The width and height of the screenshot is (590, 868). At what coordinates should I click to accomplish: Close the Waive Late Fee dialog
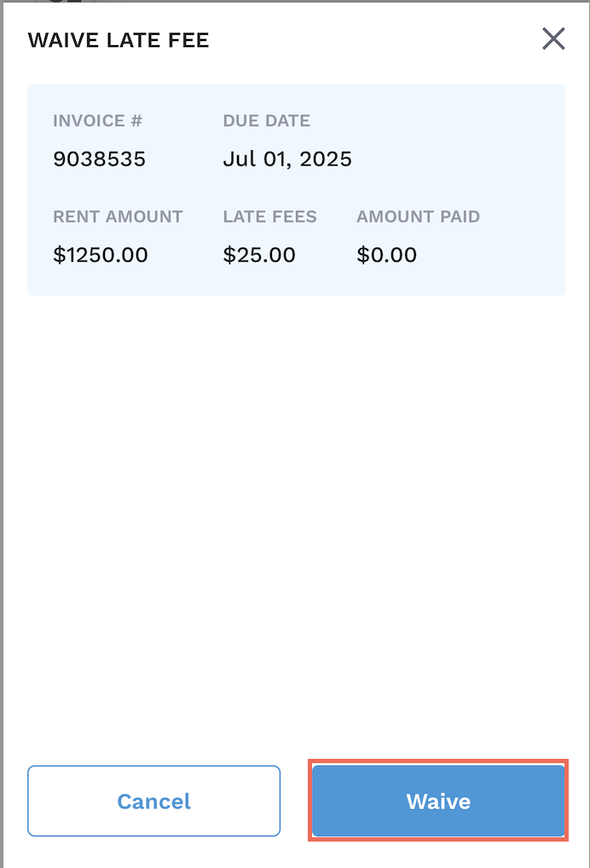click(553, 39)
